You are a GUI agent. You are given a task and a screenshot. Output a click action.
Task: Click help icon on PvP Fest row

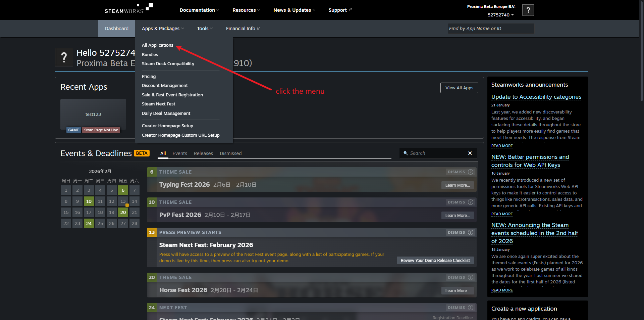(471, 202)
